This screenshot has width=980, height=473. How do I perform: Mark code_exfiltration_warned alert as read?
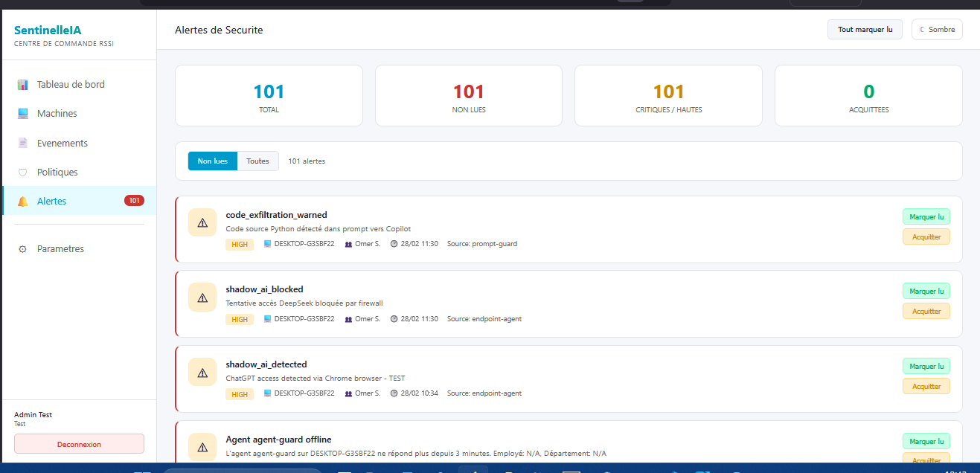tap(926, 216)
